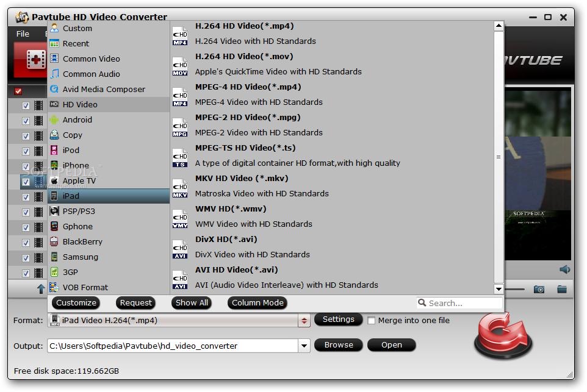Uncheck file checkbox beside BlackBerry row
The width and height of the screenshot is (587, 392).
(x=26, y=243)
